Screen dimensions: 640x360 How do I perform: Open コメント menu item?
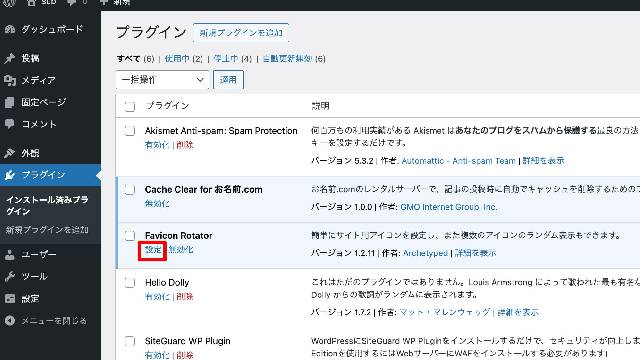[39, 124]
